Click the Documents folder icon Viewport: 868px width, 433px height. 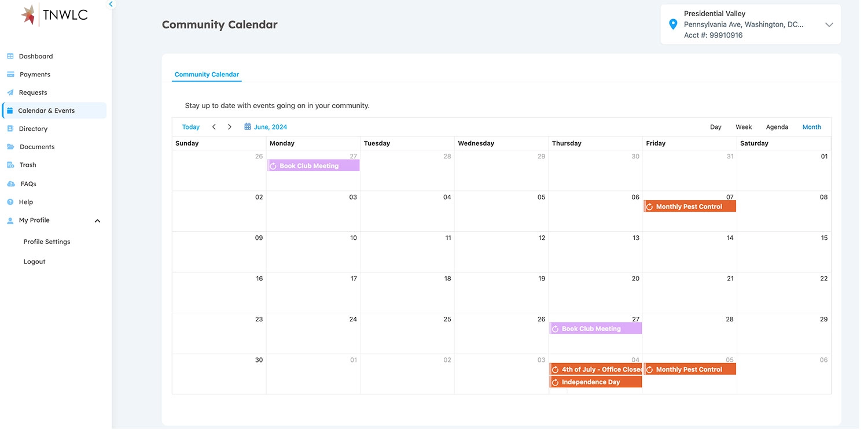pyautogui.click(x=10, y=147)
